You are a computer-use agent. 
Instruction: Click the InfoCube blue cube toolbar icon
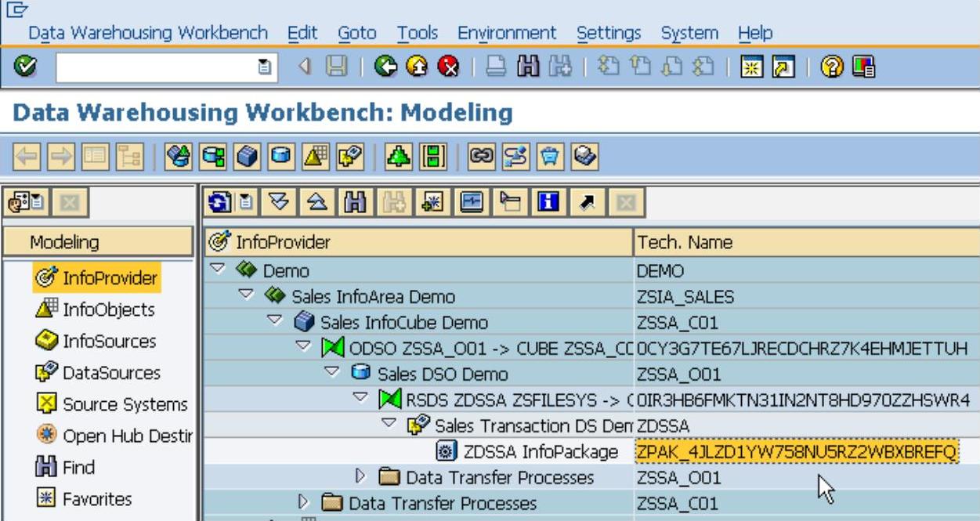pyautogui.click(x=248, y=157)
